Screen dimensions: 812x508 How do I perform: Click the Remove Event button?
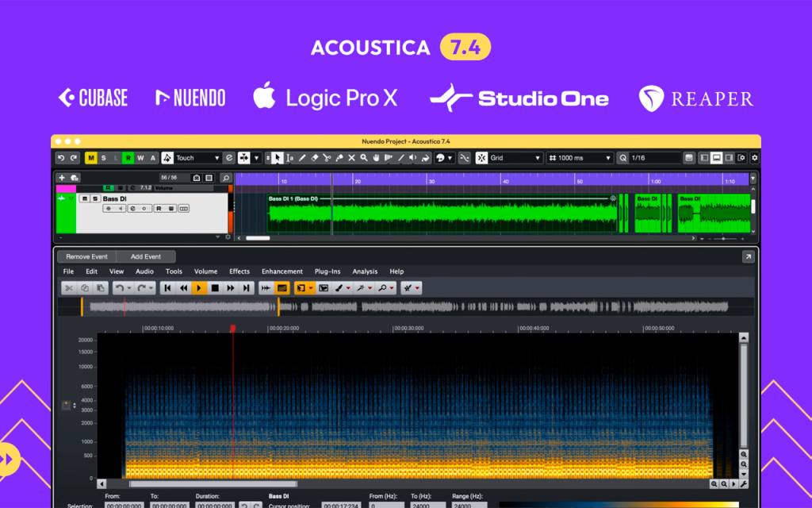tap(87, 256)
